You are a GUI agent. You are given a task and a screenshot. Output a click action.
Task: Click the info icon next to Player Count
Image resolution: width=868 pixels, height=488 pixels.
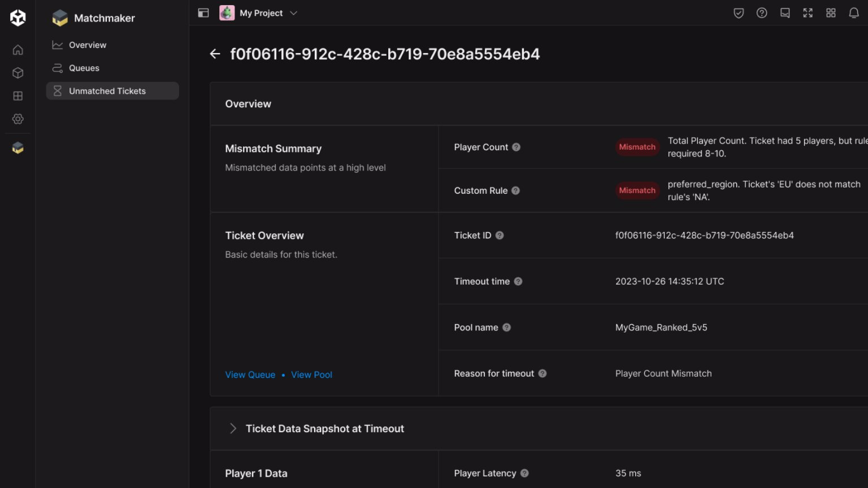click(x=516, y=147)
